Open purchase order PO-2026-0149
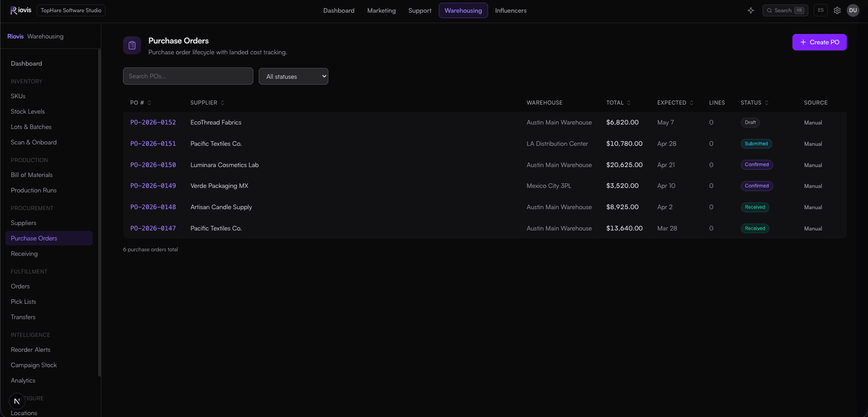868x417 pixels. [153, 186]
